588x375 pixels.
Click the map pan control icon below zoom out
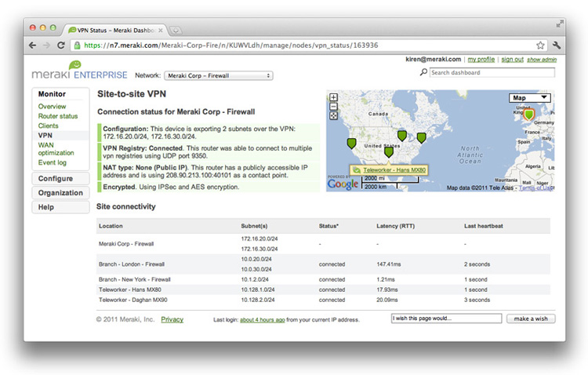(333, 115)
